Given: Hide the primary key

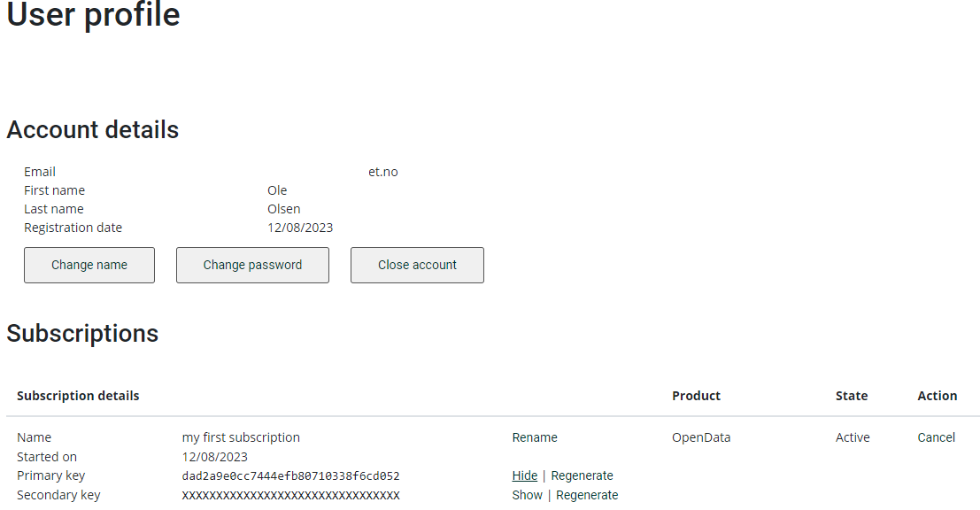Looking at the screenshot, I should pos(524,475).
